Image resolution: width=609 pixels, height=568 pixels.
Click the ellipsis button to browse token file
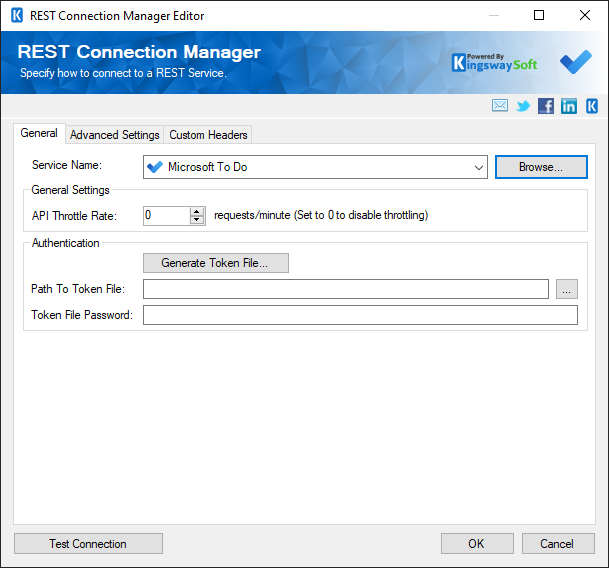point(567,289)
